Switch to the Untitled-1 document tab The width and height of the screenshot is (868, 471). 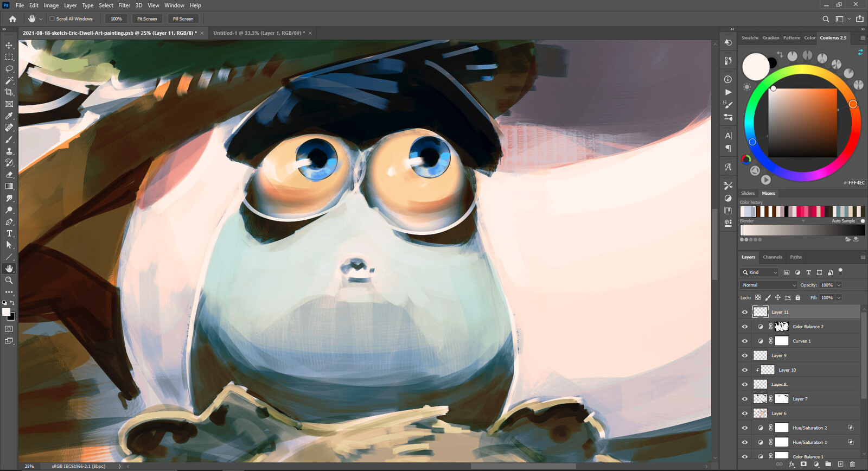click(259, 33)
